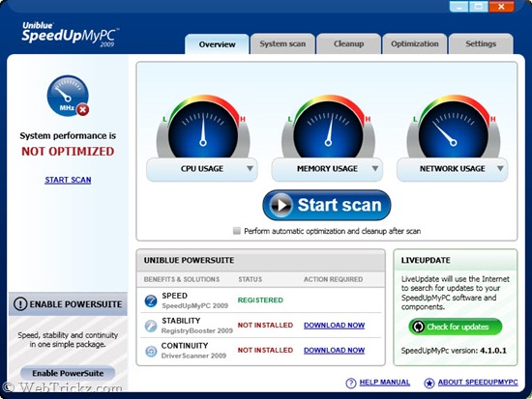Click the About SpeedUpMyPC star icon

tap(429, 384)
